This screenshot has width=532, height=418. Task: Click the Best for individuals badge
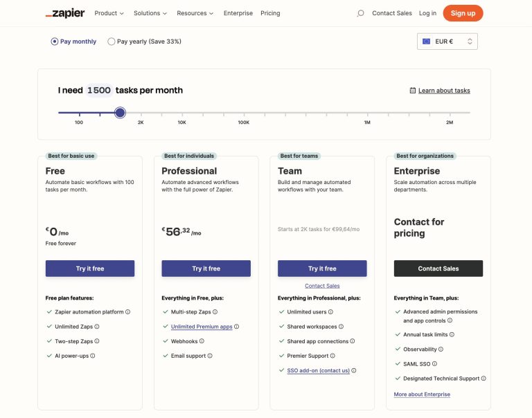coord(189,156)
